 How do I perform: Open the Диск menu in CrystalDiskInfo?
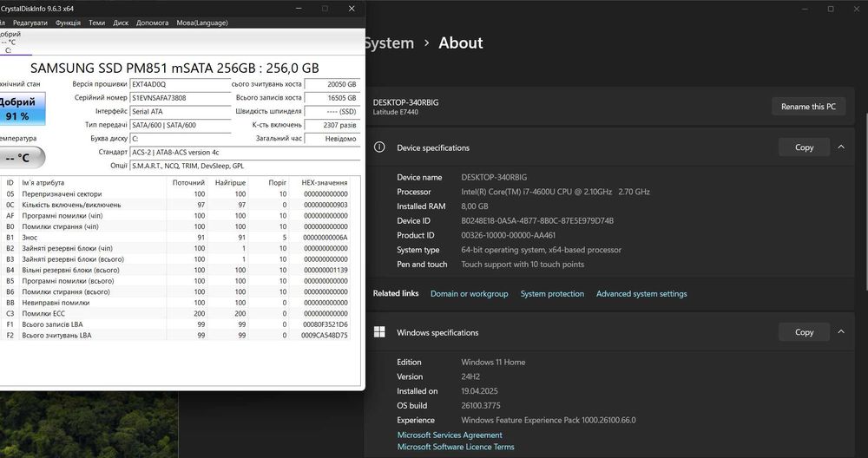(121, 23)
